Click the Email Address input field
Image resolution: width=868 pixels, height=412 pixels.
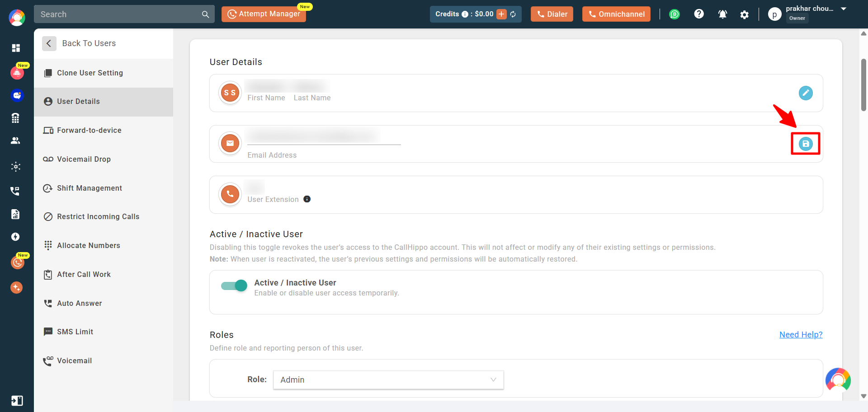click(324, 136)
